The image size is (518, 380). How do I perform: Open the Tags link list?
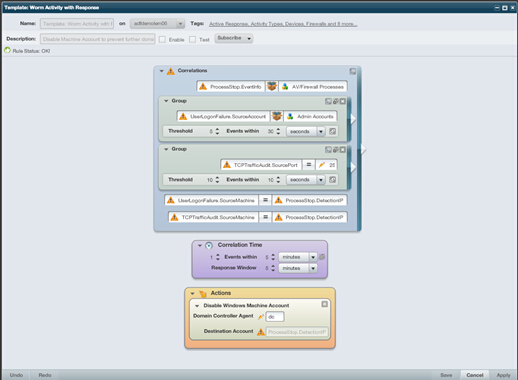pyautogui.click(x=283, y=24)
